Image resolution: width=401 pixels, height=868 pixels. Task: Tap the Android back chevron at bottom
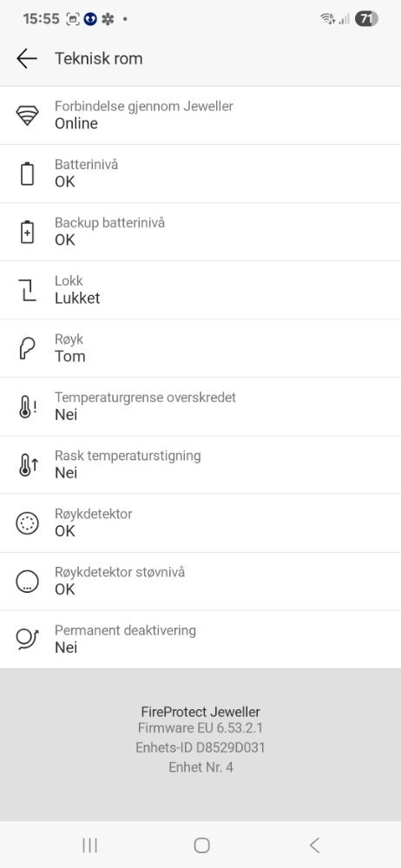click(x=314, y=845)
